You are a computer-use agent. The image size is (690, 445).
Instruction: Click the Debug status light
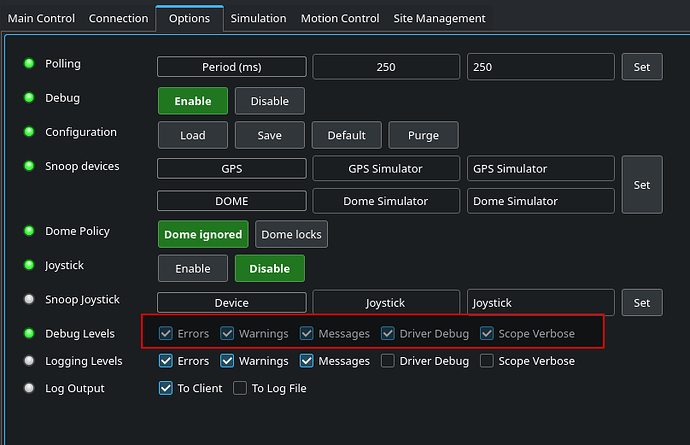click(x=29, y=98)
